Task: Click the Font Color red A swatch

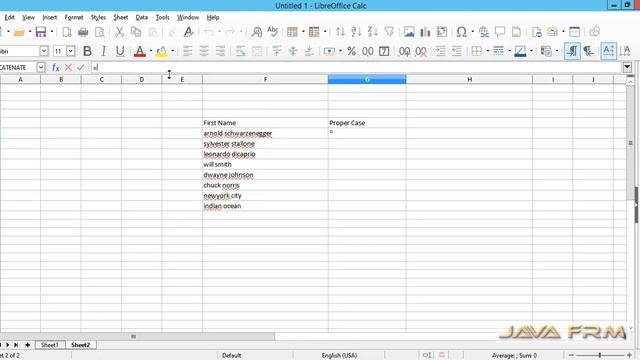Action: tap(140, 51)
